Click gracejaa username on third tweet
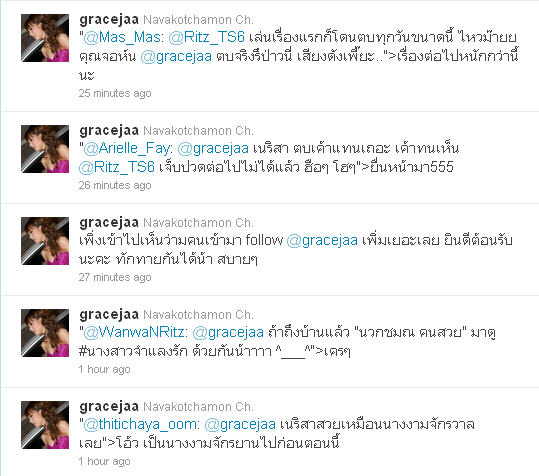The image size is (539, 476). click(109, 223)
